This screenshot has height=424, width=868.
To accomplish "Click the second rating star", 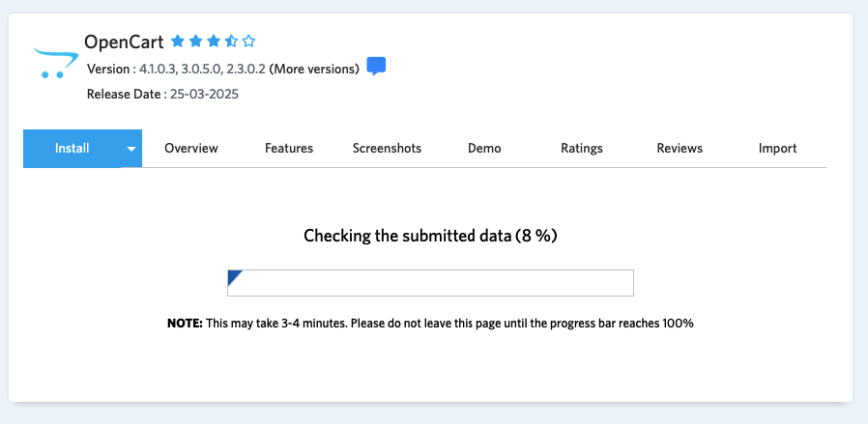I will [x=195, y=41].
